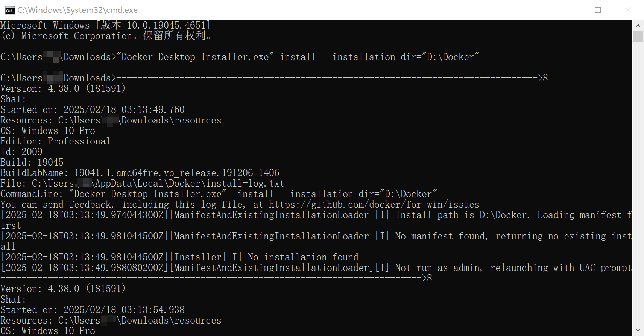Click the C:\Windows\System32\cmd.exe title text
The image size is (644, 336).
77,10
